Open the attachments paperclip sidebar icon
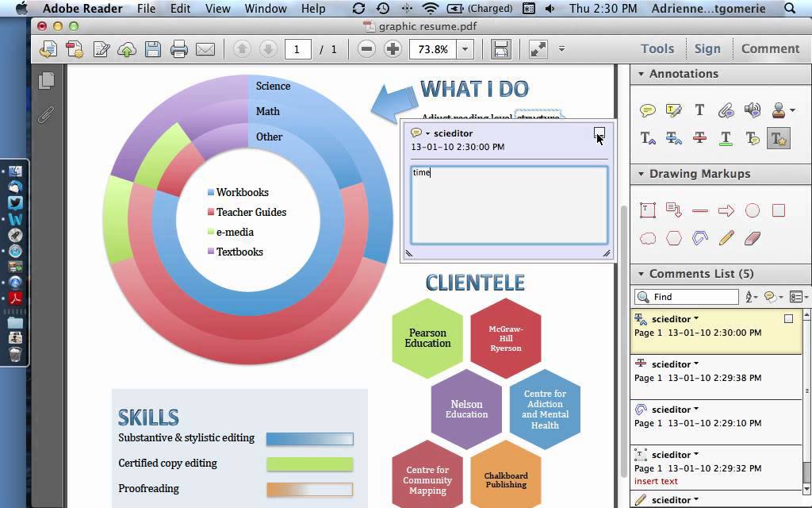 click(47, 114)
